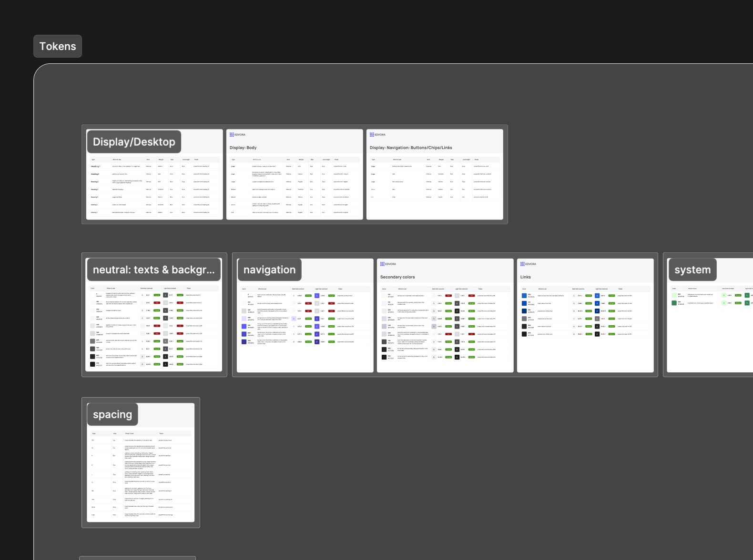Viewport: 753px width, 560px height.
Task: Pick the bottom black swatch in neutral table
Action: pos(93,364)
